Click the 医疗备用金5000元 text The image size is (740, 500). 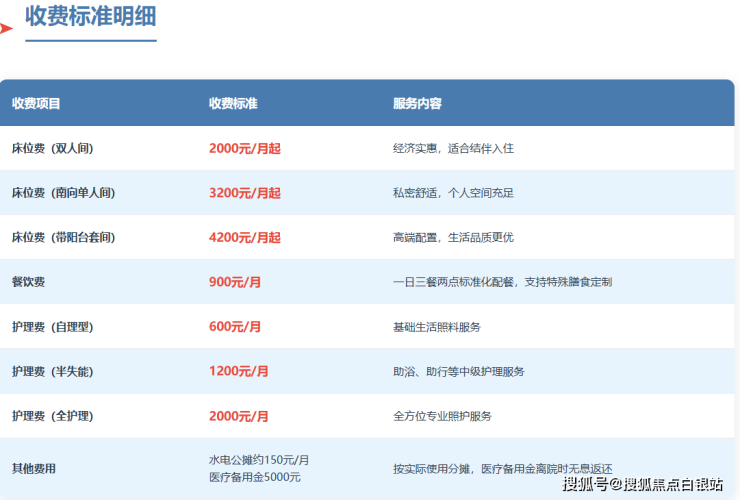(254, 476)
